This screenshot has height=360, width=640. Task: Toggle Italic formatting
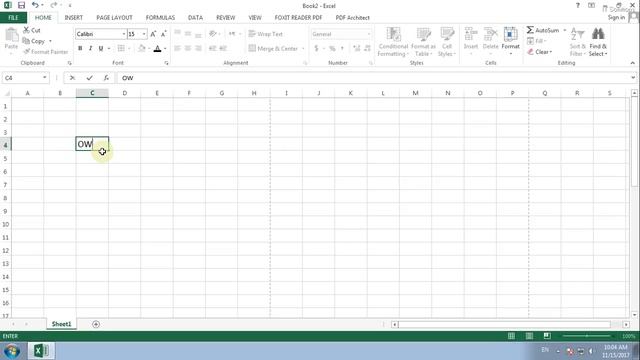(x=90, y=48)
